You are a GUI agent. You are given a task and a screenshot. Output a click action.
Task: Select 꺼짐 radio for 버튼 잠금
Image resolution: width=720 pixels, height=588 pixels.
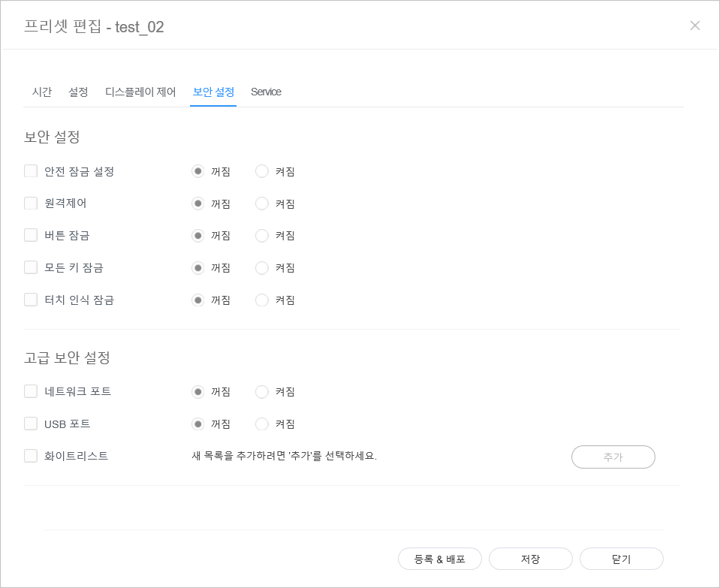click(197, 235)
